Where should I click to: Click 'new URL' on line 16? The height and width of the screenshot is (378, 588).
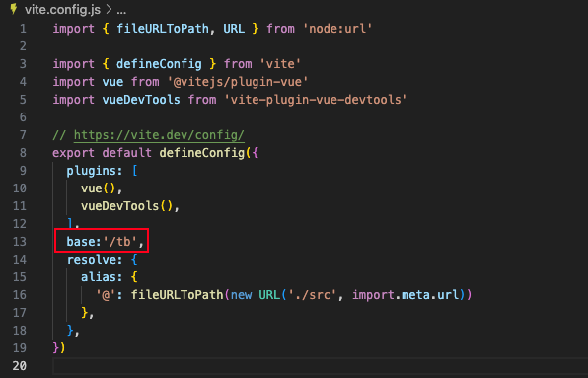[x=256, y=295]
